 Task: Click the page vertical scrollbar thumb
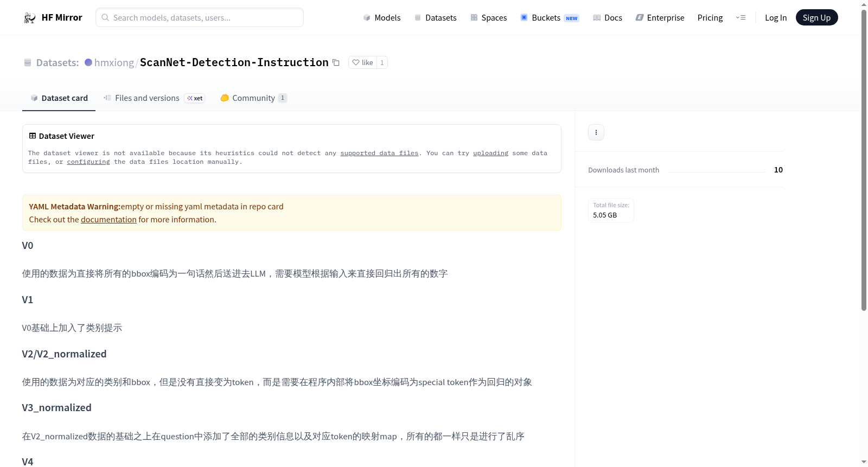pos(864,160)
